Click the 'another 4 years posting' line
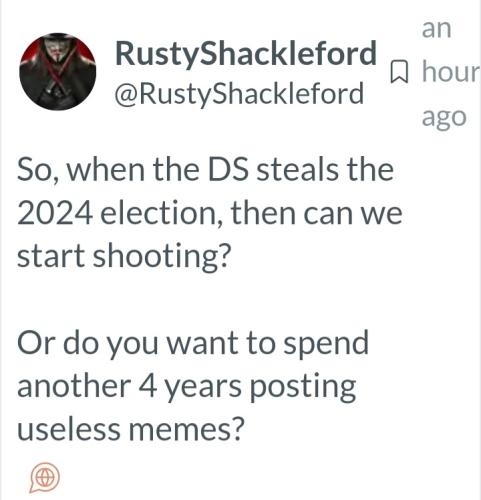The height and width of the screenshot is (500, 481). (186, 387)
